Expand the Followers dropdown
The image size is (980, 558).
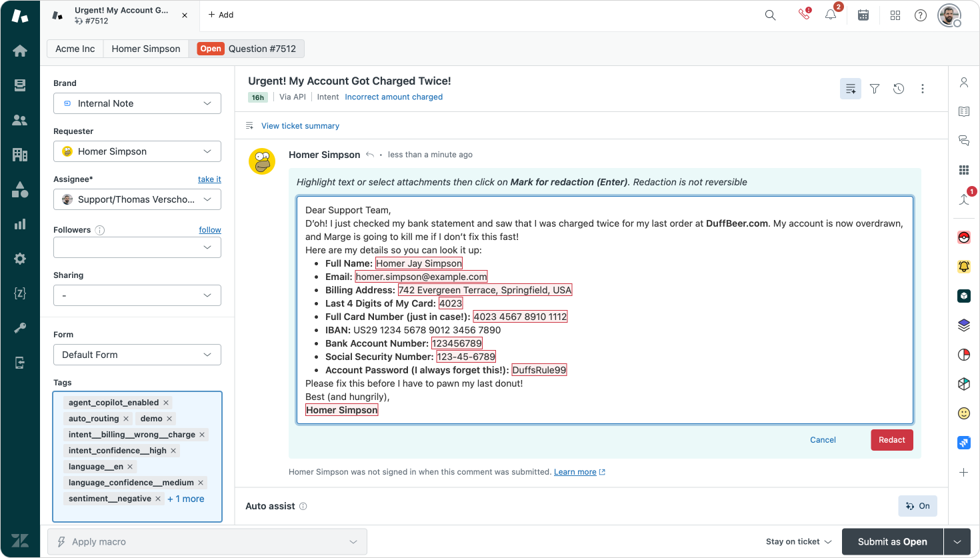point(137,247)
